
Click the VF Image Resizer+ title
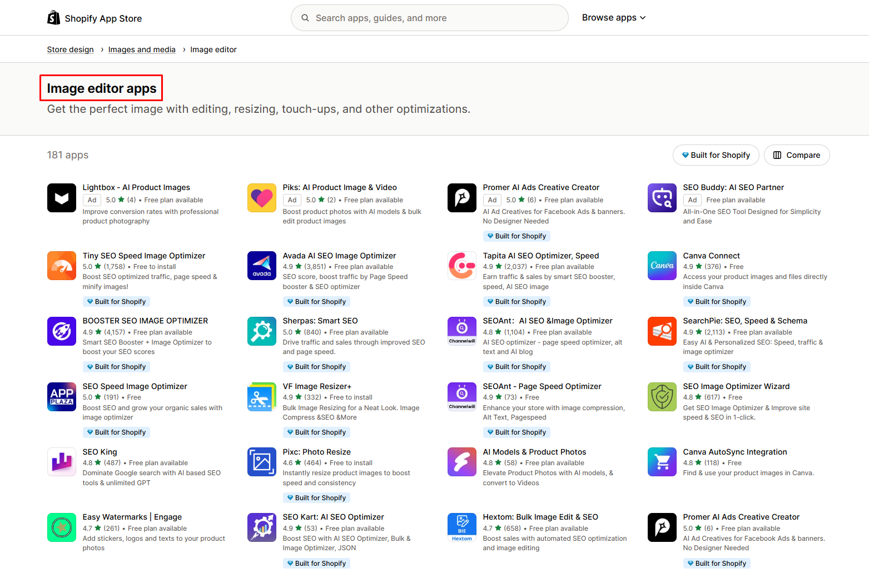coord(317,386)
